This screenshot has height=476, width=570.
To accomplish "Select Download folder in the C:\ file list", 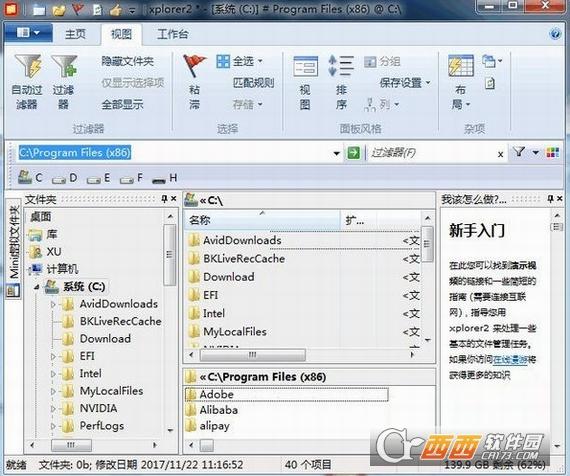I will pyautogui.click(x=228, y=277).
